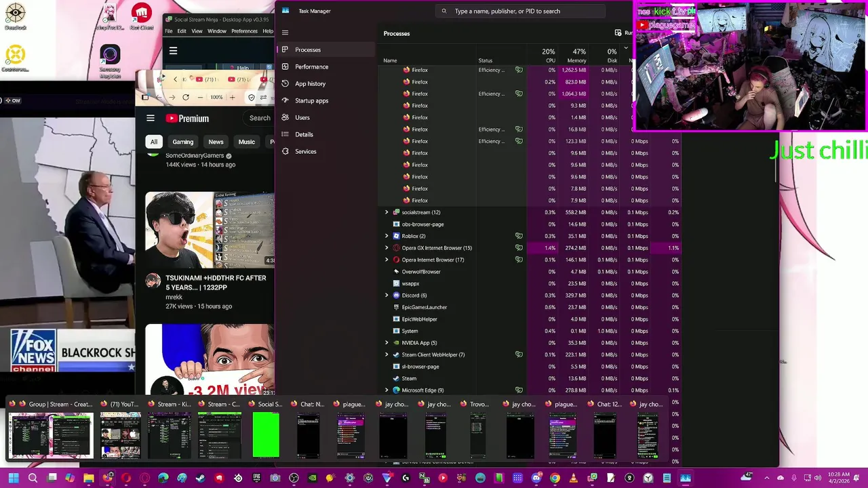Click efficiency leaf icon on Roblox row
The image size is (868, 488).
(519, 236)
